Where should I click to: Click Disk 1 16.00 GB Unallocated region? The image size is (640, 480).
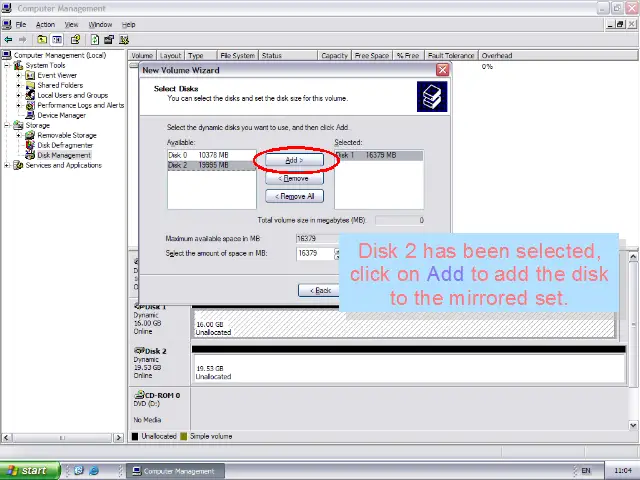(404, 324)
